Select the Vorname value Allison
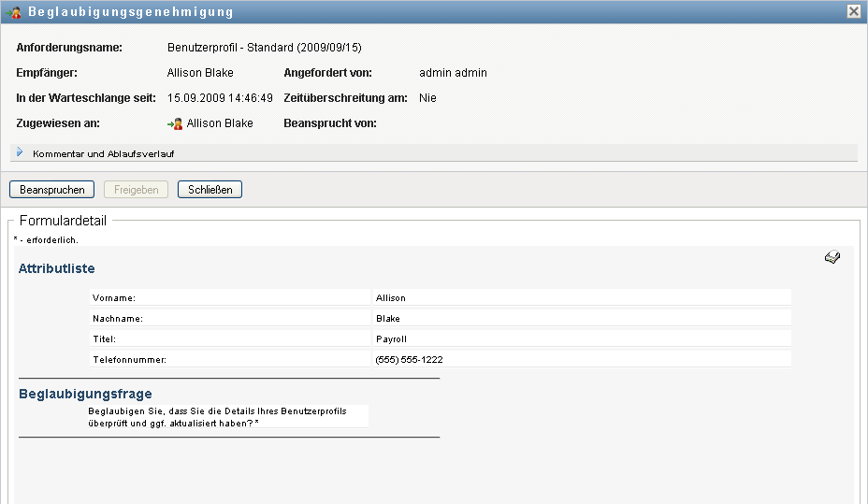Viewport: 868px width, 504px height. pyautogui.click(x=391, y=298)
